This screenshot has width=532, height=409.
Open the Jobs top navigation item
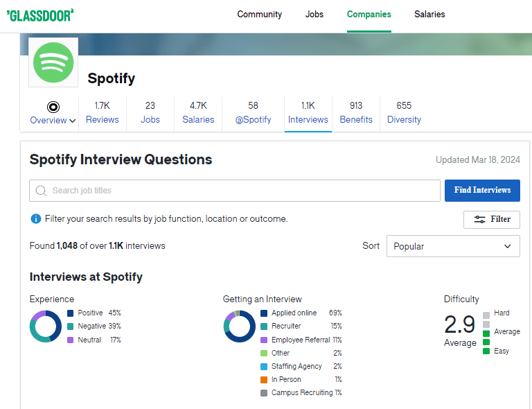point(314,15)
